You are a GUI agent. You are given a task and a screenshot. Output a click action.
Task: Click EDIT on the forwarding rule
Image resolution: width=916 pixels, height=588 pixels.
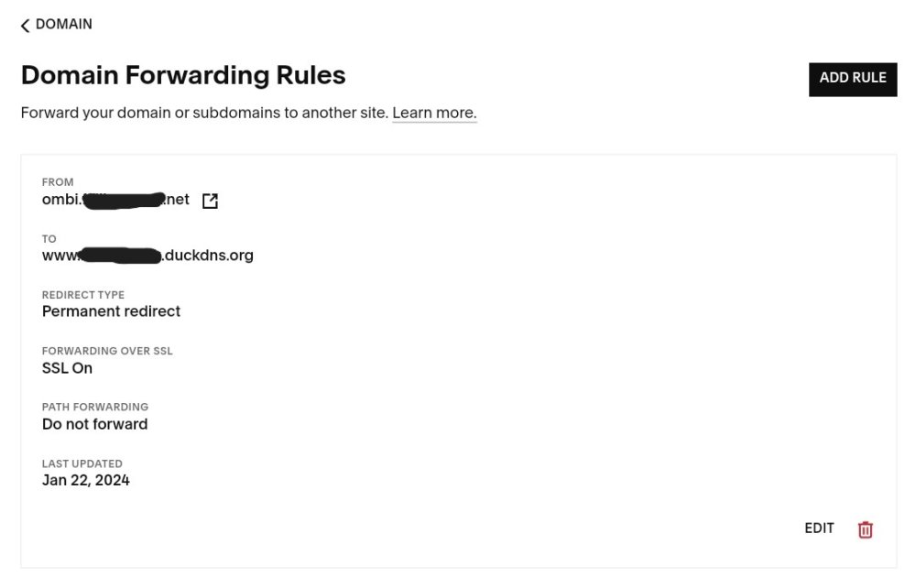coord(819,528)
